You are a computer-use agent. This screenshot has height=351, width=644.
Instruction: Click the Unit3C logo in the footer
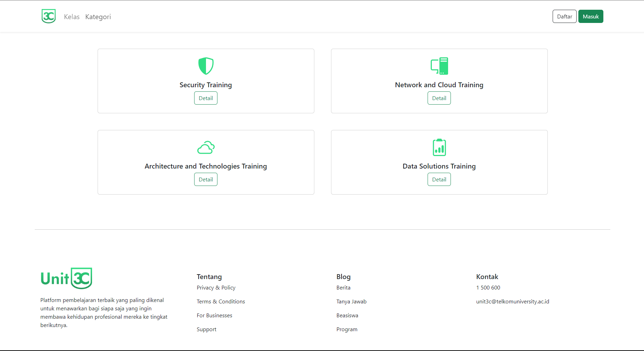66,278
